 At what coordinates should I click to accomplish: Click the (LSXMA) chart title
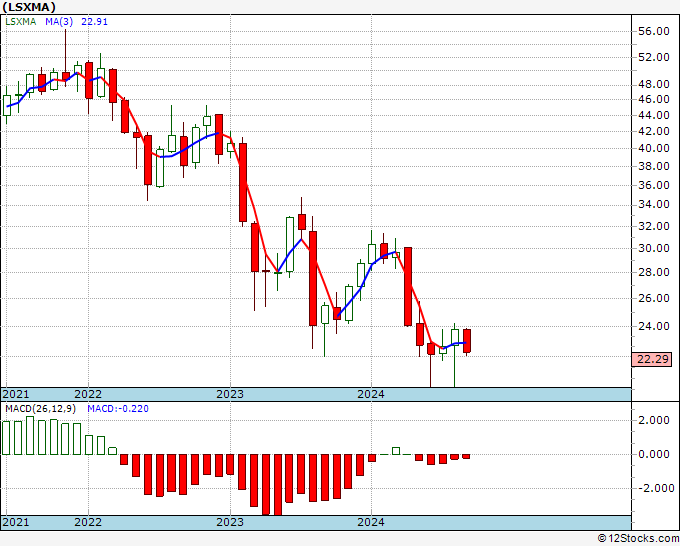click(x=29, y=7)
